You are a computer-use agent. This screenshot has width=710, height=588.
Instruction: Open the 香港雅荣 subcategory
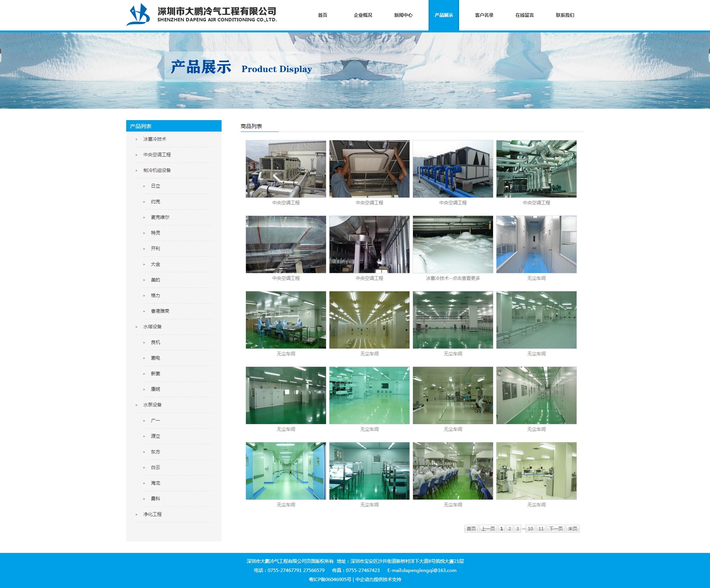tap(160, 311)
